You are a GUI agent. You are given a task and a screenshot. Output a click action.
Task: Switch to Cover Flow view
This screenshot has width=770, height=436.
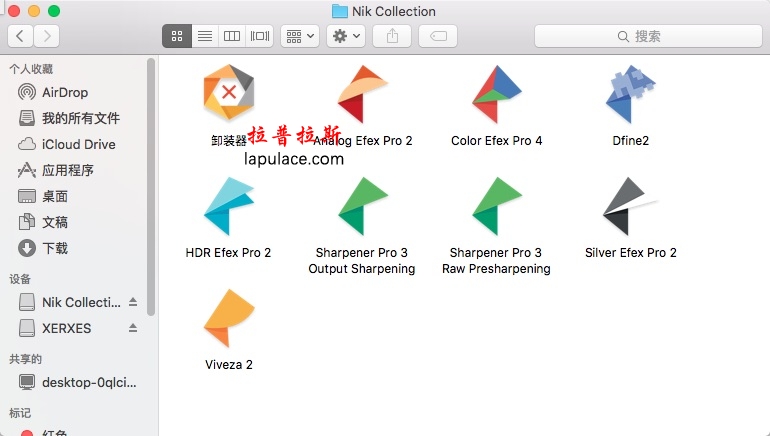pyautogui.click(x=260, y=36)
